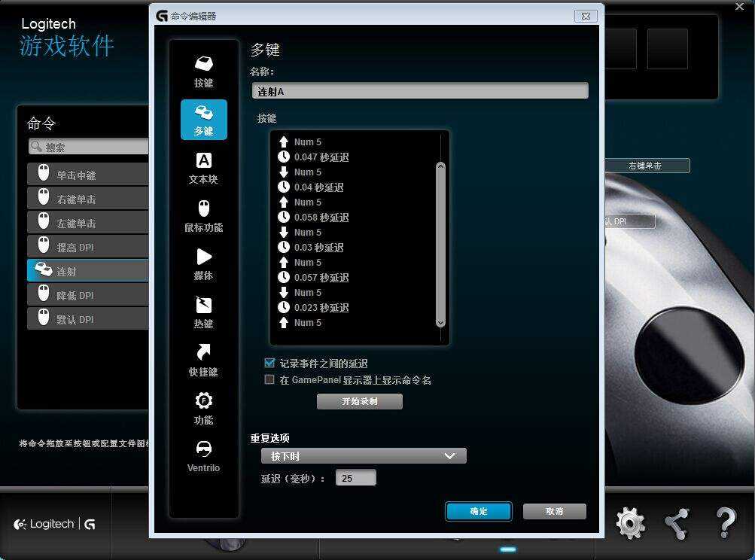Image resolution: width=755 pixels, height=560 pixels.
Task: Confirm with the 确定 button
Action: coord(479,511)
